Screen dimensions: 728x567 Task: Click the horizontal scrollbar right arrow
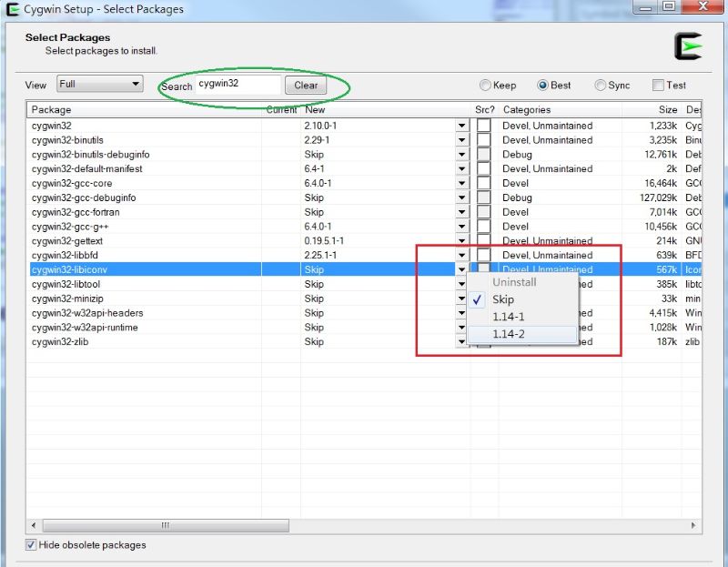(693, 525)
